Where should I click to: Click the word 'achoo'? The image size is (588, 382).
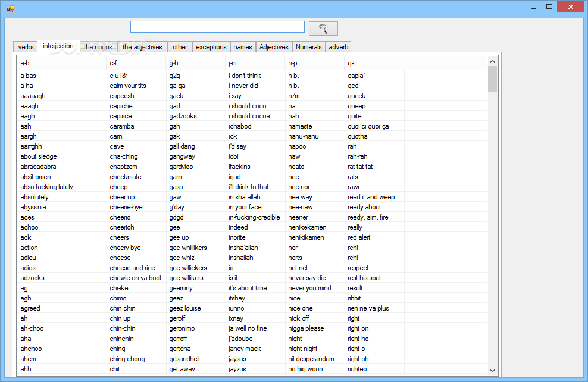click(x=29, y=227)
